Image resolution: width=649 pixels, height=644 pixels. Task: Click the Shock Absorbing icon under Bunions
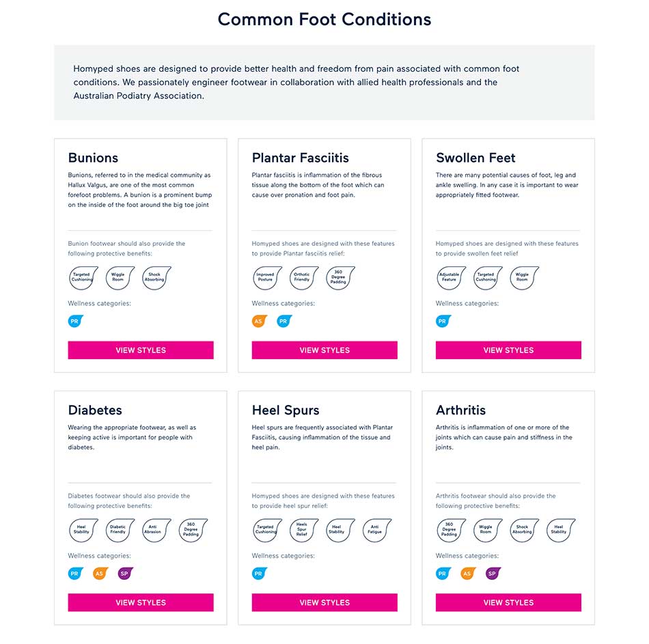pos(156,278)
